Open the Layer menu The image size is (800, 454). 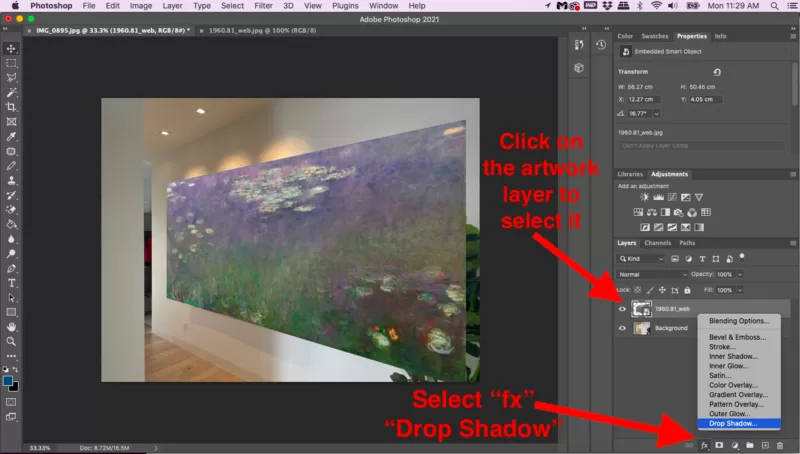(172, 6)
